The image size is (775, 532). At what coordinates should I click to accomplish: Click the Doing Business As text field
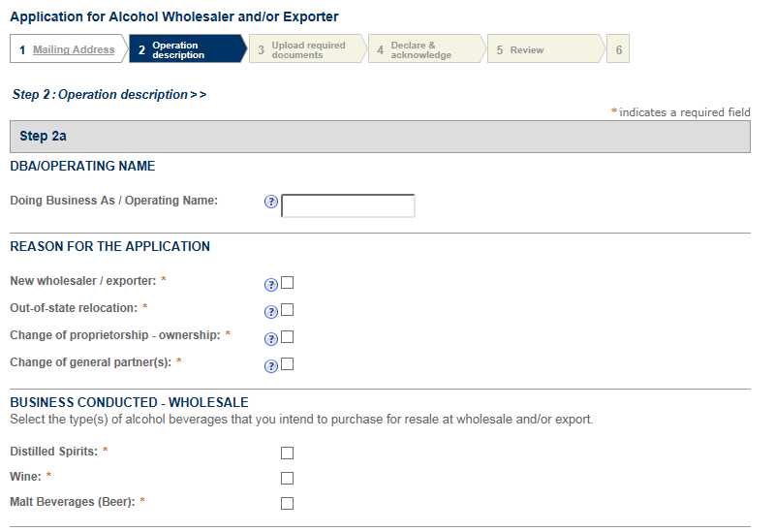click(348, 205)
